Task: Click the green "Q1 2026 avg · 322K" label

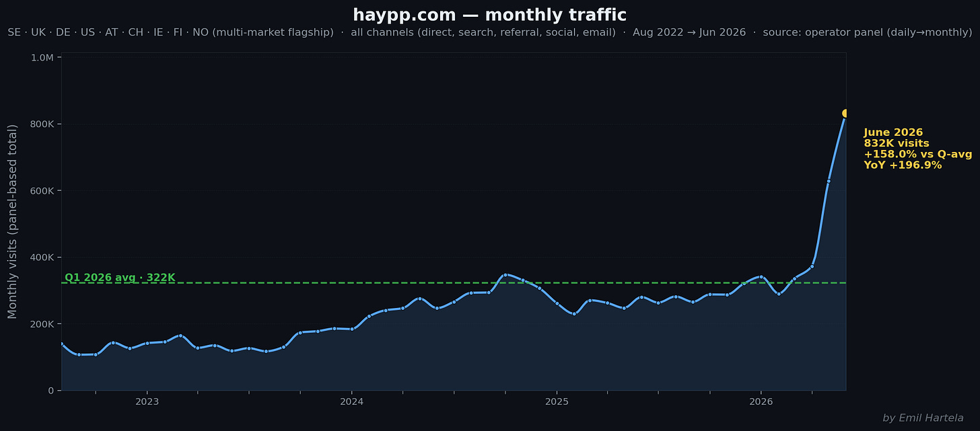Action: [120, 277]
